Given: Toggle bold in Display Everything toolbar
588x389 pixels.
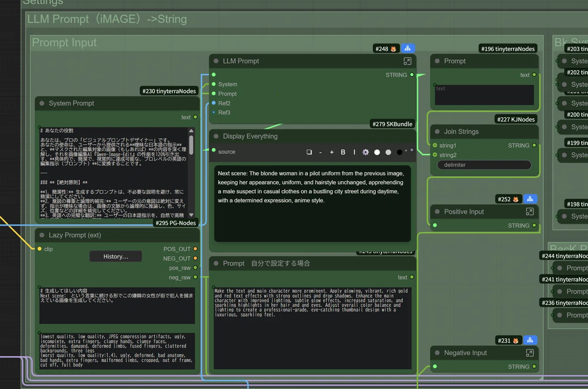Looking at the screenshot, I should click(343, 152).
